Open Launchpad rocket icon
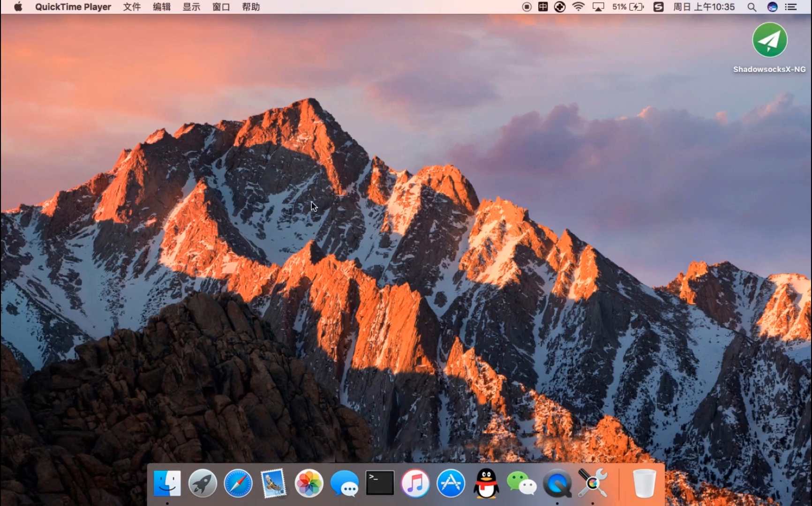 point(203,483)
